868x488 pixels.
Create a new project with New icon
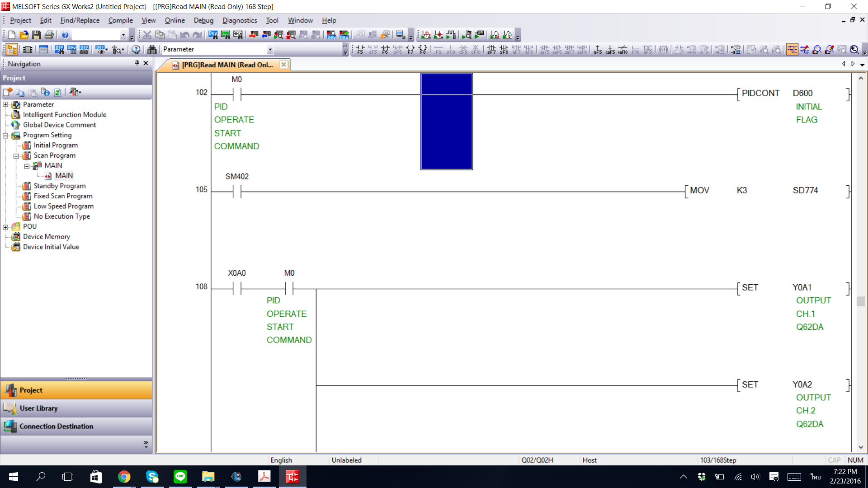12,35
